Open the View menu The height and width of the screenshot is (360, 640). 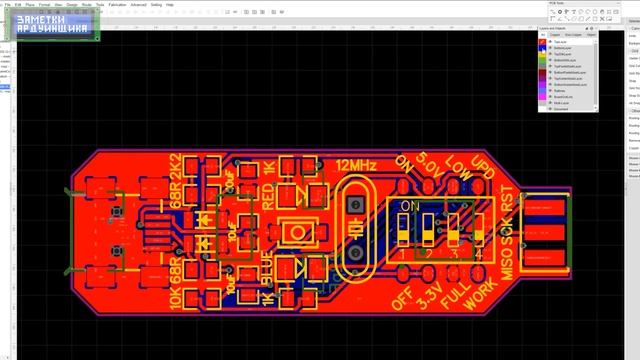[x=58, y=5]
